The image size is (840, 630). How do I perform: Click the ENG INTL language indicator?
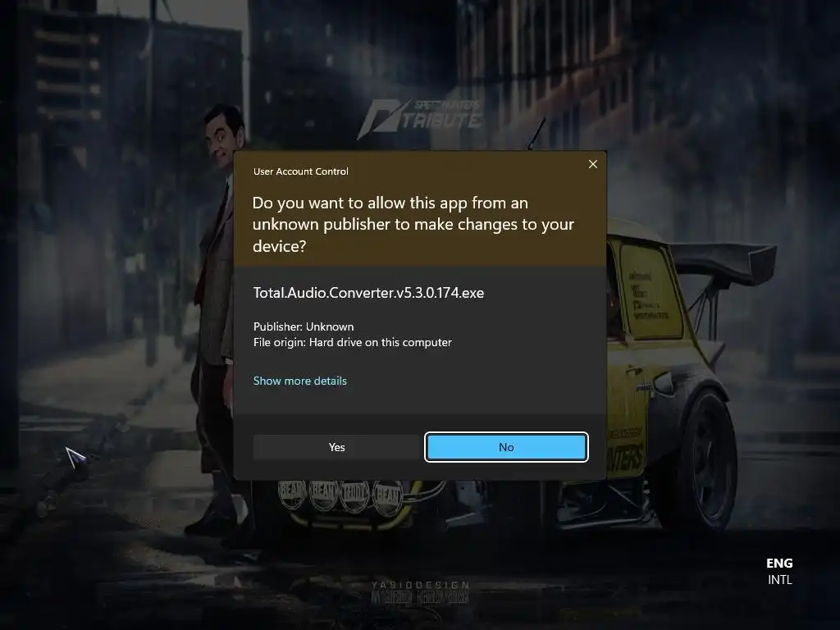point(779,571)
